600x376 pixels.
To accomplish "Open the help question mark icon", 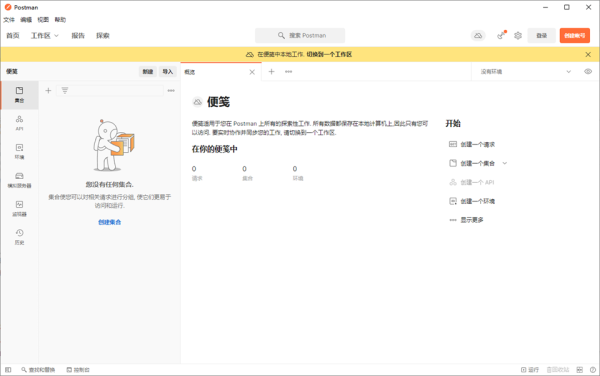I will pos(593,369).
